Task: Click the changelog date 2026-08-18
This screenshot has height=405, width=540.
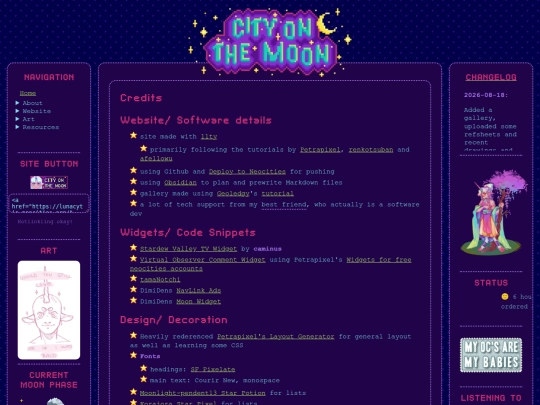Action: pos(486,95)
